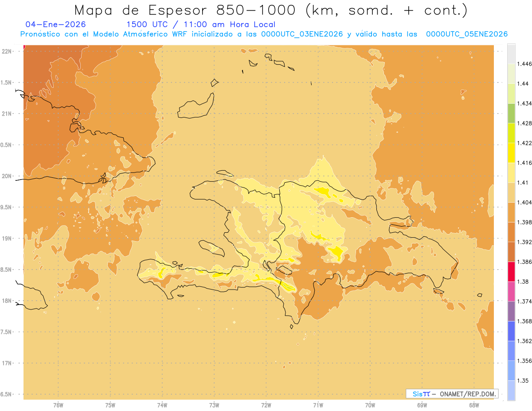Click the legend value "1.362"
Viewport: 532px width, 411px height.
(x=525, y=341)
